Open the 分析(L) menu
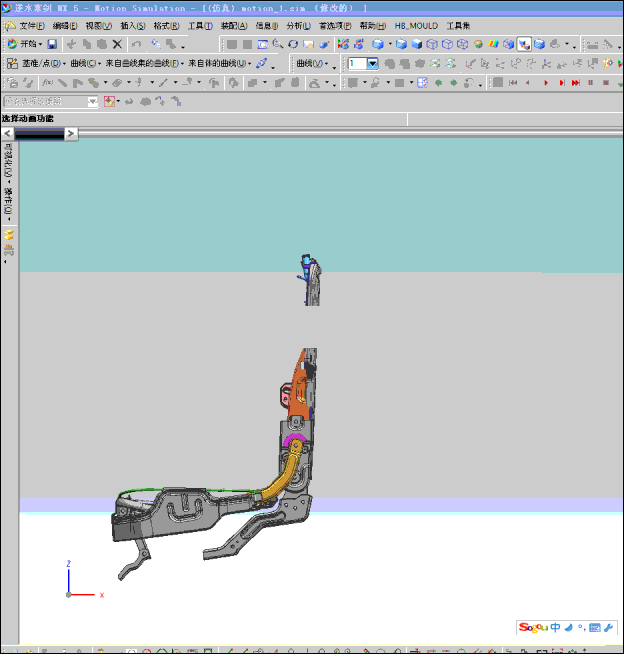This screenshot has width=624, height=654. click(298, 26)
